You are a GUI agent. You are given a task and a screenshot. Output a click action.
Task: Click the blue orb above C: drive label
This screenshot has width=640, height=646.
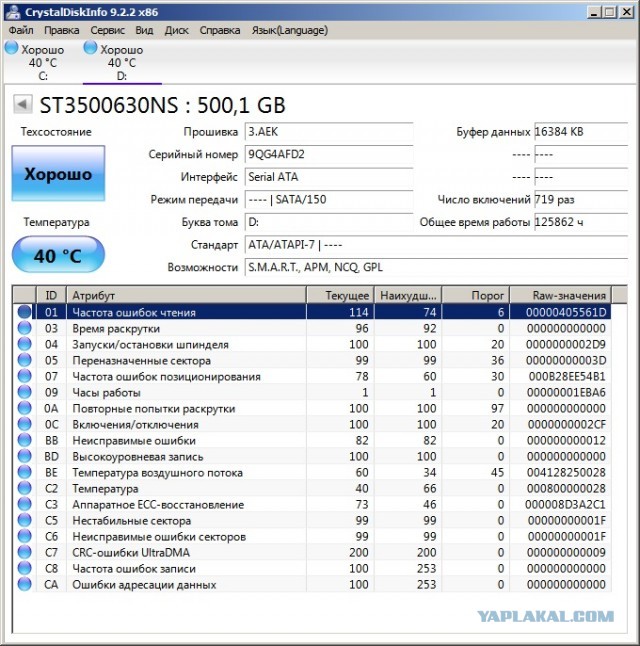coord(12,48)
